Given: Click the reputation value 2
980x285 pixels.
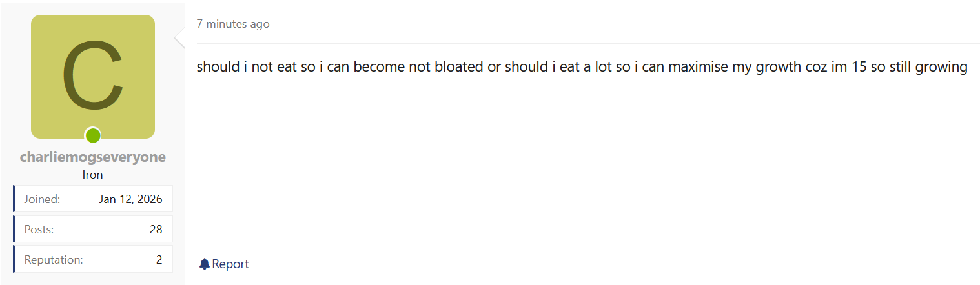Looking at the screenshot, I should point(159,260).
